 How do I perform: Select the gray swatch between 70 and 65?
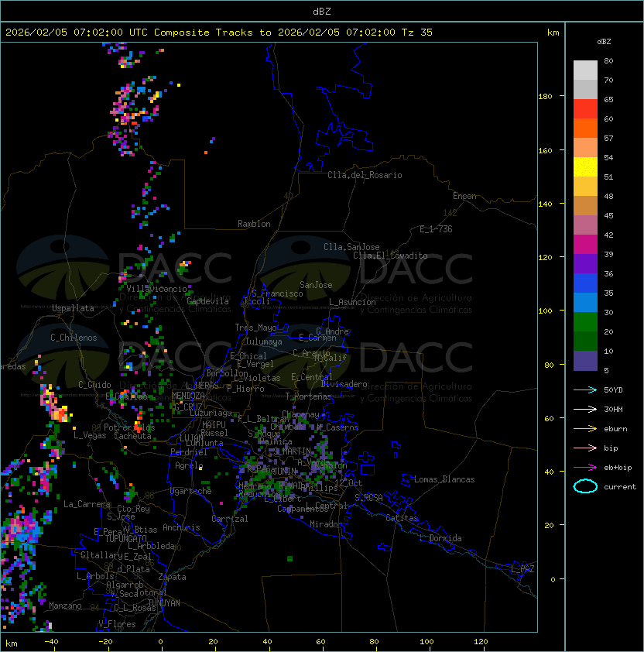(x=585, y=89)
